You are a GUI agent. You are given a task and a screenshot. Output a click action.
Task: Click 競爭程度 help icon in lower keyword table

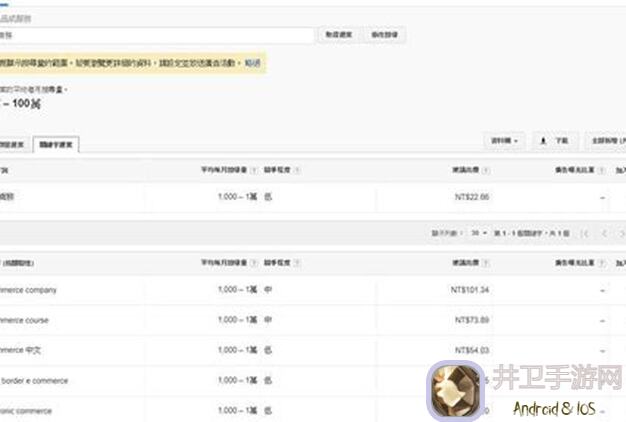(297, 262)
